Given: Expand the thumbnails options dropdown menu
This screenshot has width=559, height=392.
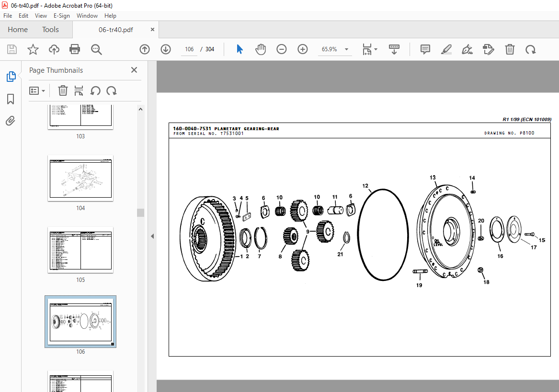Looking at the screenshot, I should 37,91.
